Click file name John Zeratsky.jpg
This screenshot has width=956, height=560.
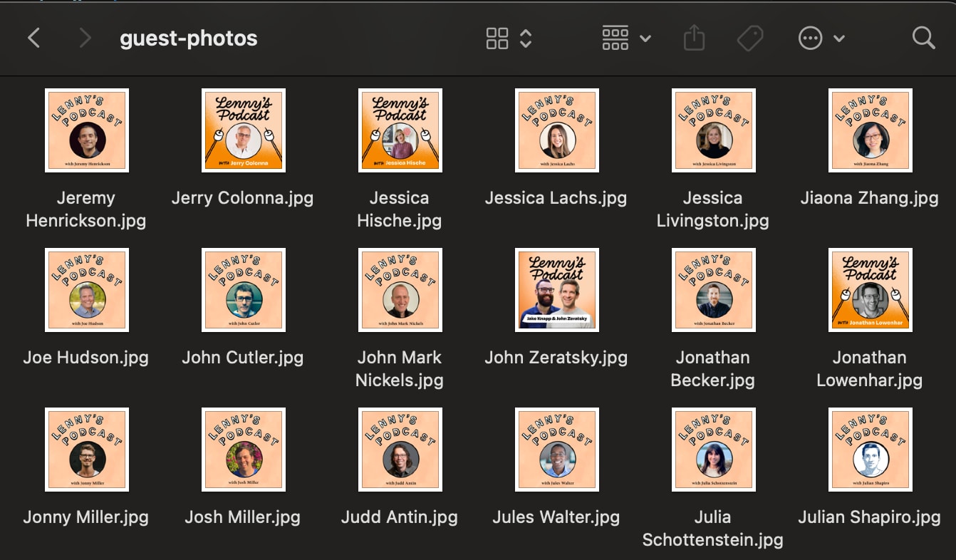[x=556, y=358]
